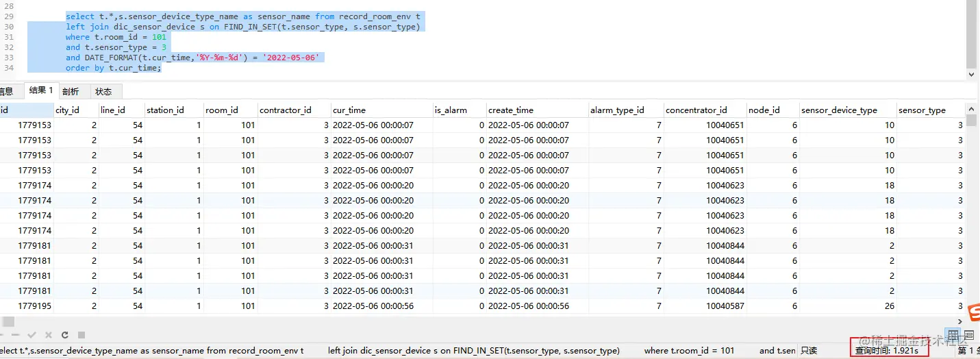Click the horizontal scrollbar right arrow
The image size is (980, 359).
(x=962, y=321)
